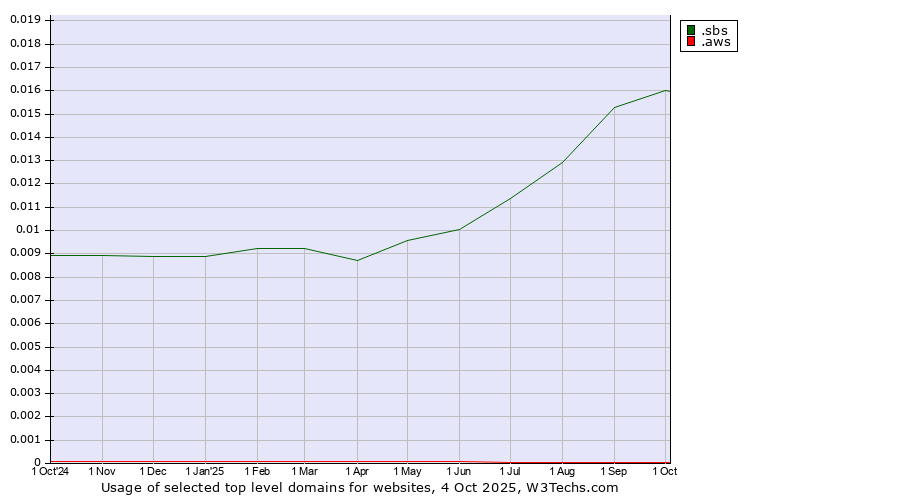Click the red .aws legend color swatch

coord(690,43)
